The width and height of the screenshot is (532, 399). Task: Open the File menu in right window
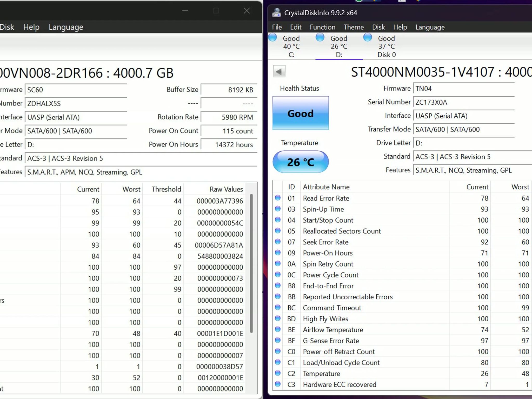(277, 27)
